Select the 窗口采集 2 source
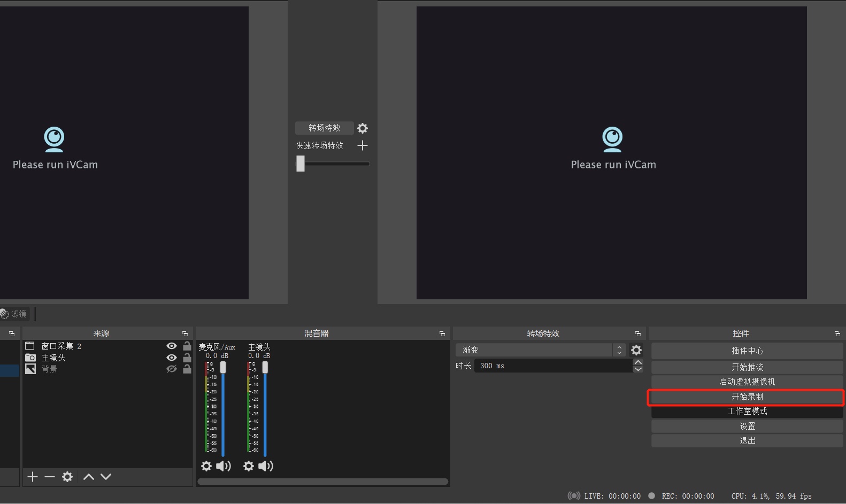 coord(107,346)
